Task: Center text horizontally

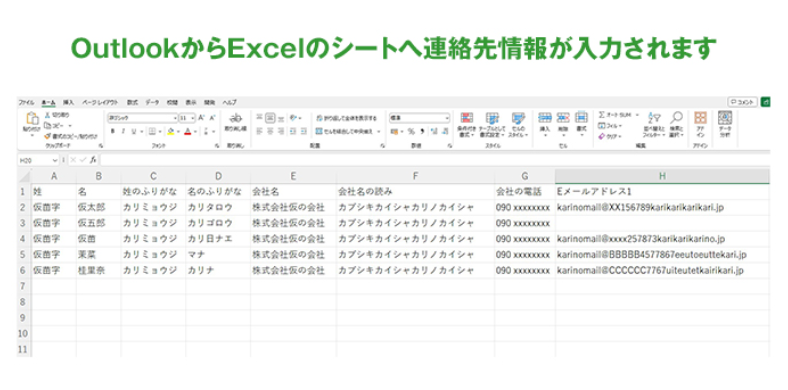Action: coord(270,131)
